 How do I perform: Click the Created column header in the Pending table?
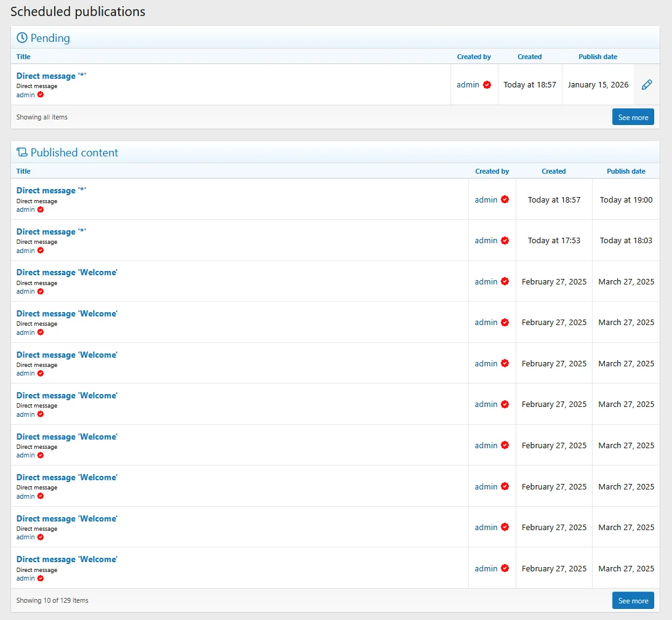[529, 57]
